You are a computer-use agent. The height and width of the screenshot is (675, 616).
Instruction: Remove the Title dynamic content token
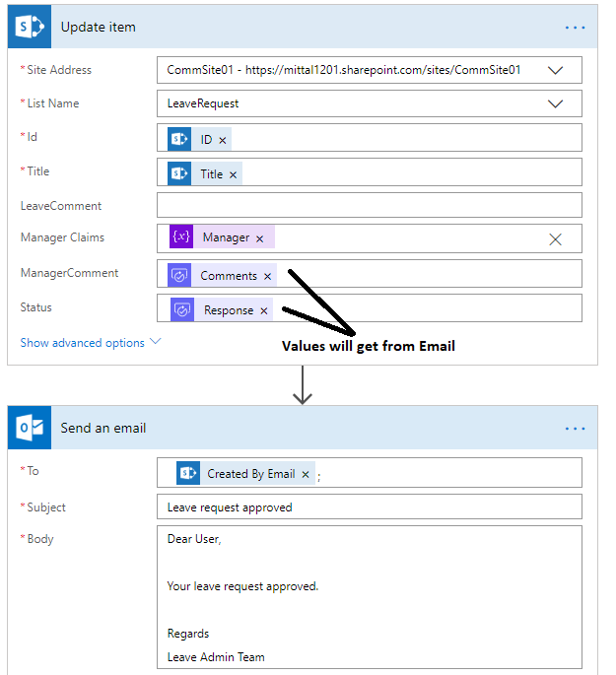coord(233,174)
